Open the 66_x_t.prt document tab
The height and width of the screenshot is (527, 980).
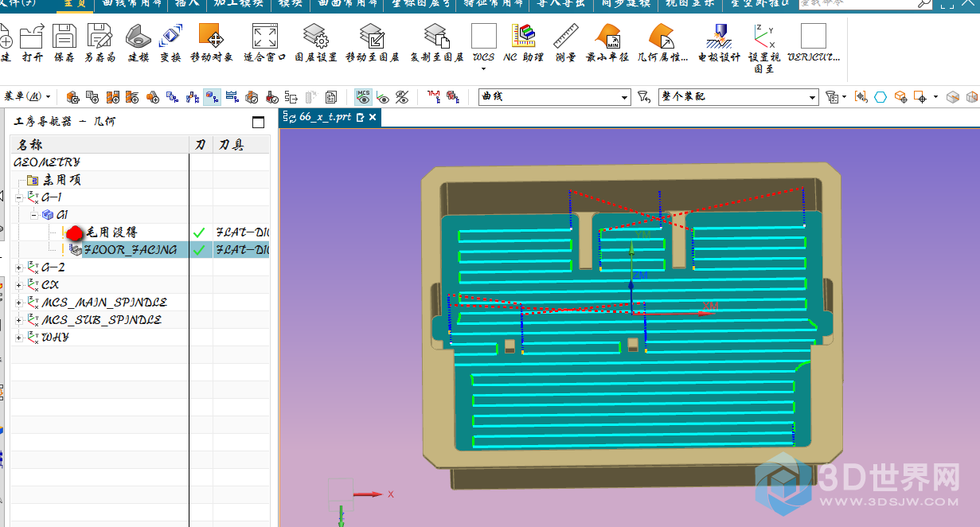(325, 117)
